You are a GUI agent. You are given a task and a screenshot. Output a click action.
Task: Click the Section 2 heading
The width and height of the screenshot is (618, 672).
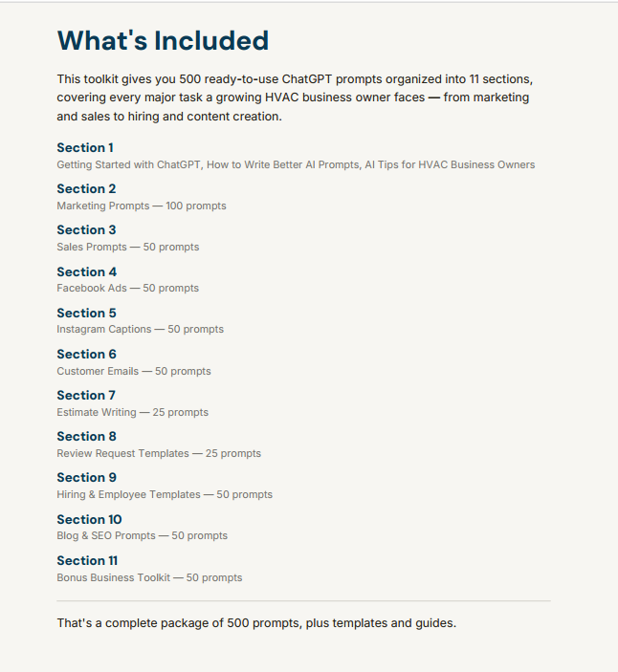point(86,188)
